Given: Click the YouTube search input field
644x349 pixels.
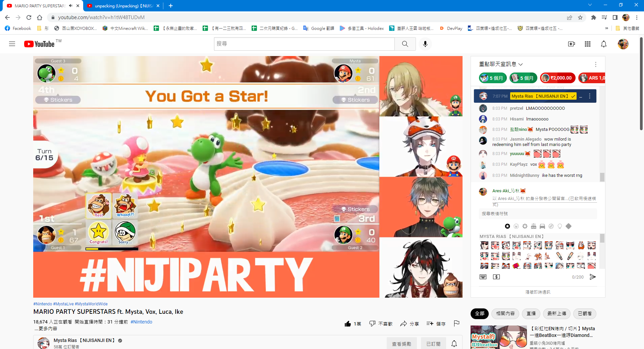Looking at the screenshot, I should (304, 44).
